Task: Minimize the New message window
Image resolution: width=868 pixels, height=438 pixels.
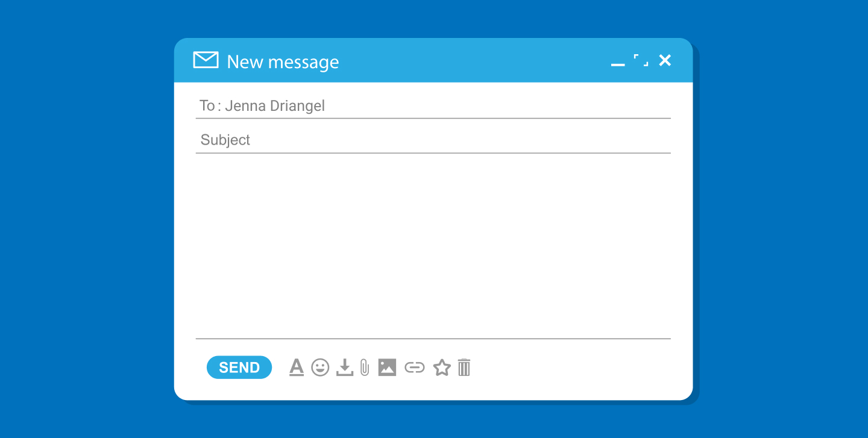Action: point(618,64)
